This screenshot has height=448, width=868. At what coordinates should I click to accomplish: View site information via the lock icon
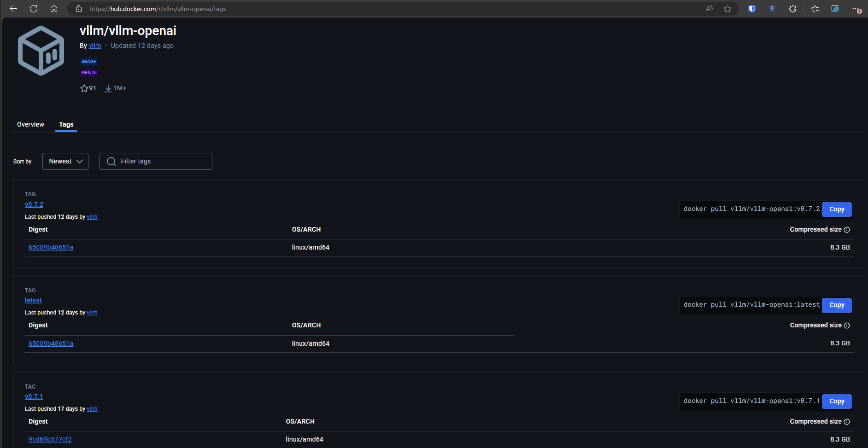(x=79, y=9)
